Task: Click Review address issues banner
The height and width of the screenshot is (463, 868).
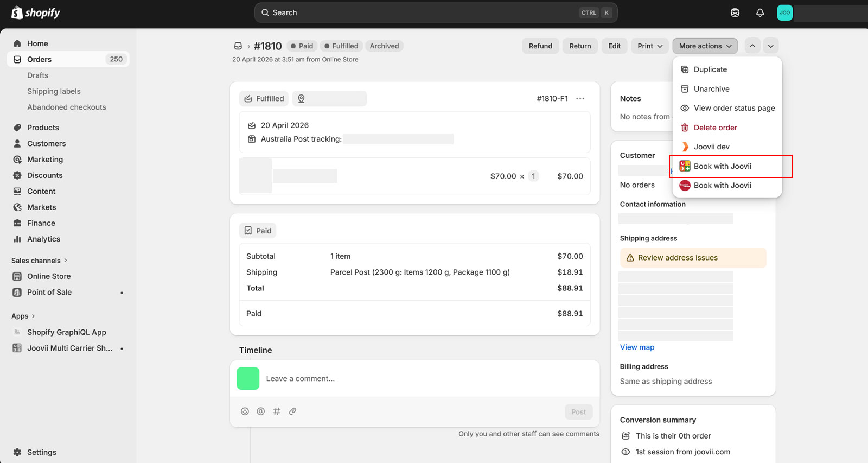Action: pyautogui.click(x=693, y=258)
